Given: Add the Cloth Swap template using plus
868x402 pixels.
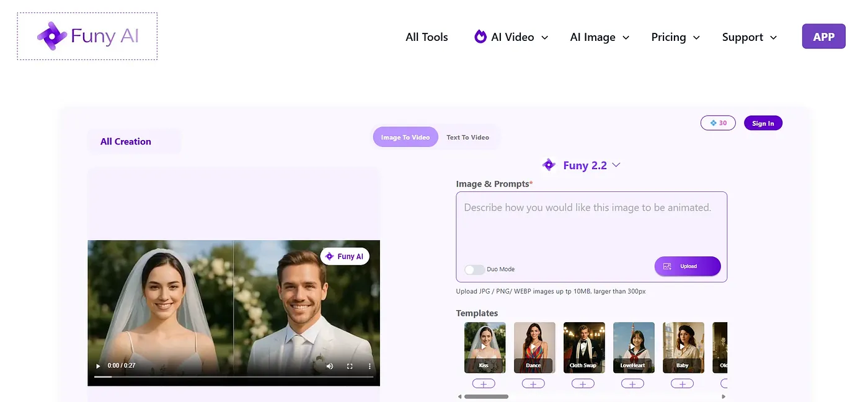Looking at the screenshot, I should coord(583,383).
